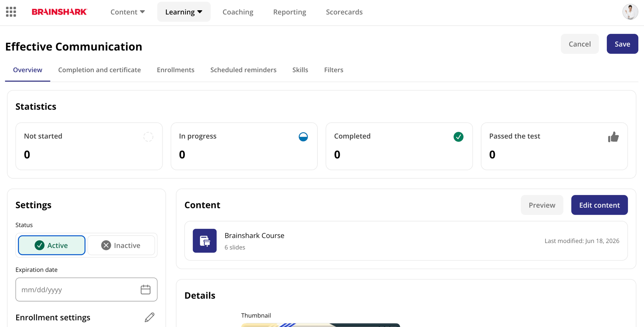Select the Overview tab
Screen dimensions: 644x327
[28, 70]
